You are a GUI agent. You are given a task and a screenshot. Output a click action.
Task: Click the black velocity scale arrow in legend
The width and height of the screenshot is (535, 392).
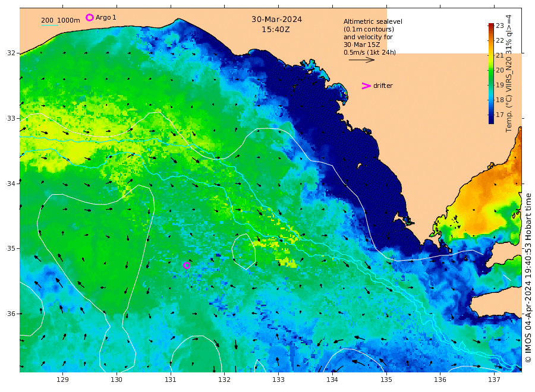361,60
